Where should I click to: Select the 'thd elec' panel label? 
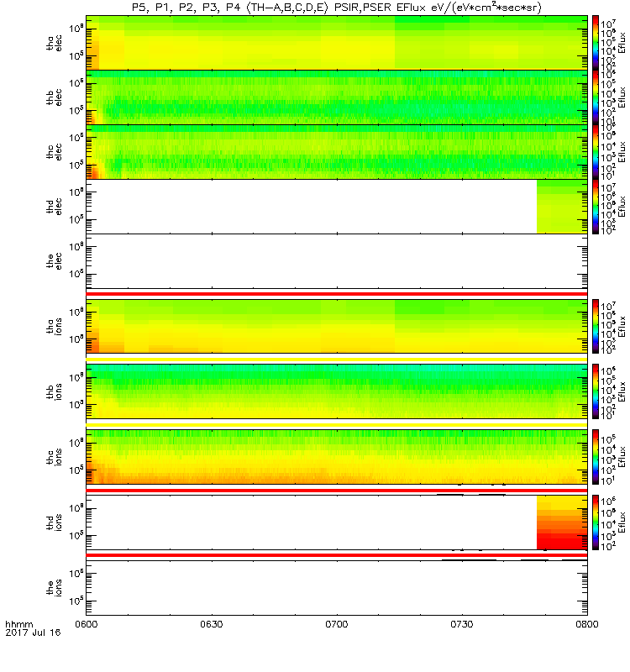[55, 207]
